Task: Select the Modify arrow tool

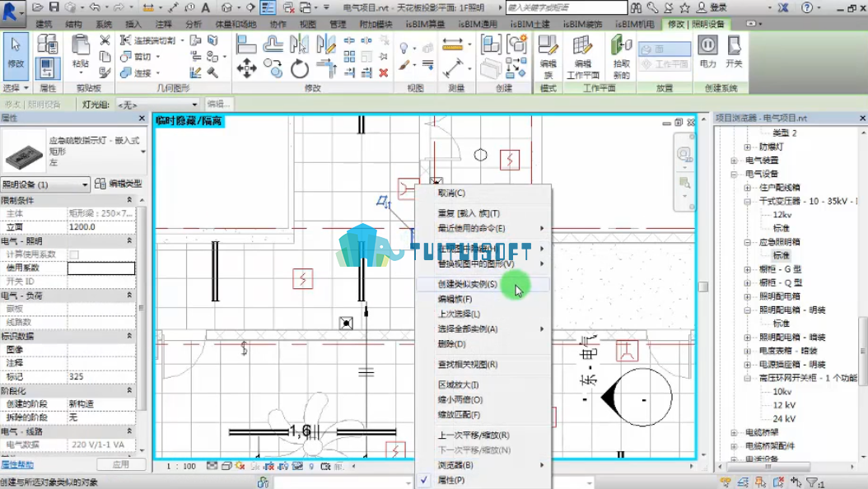Action: click(16, 55)
